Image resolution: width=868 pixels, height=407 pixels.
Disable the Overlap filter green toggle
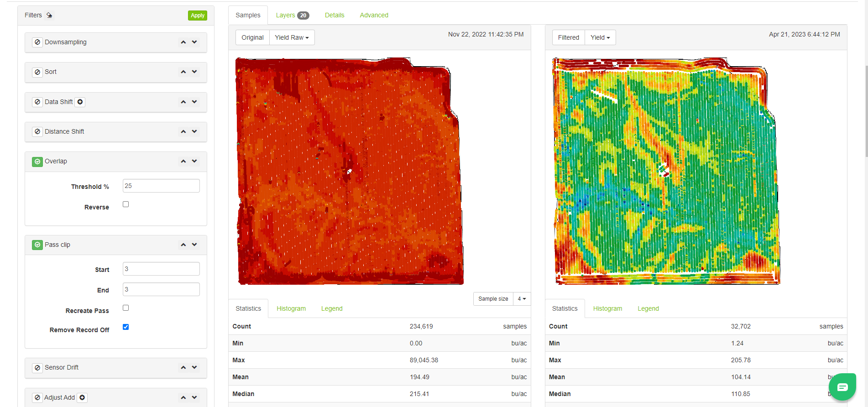[x=37, y=162]
